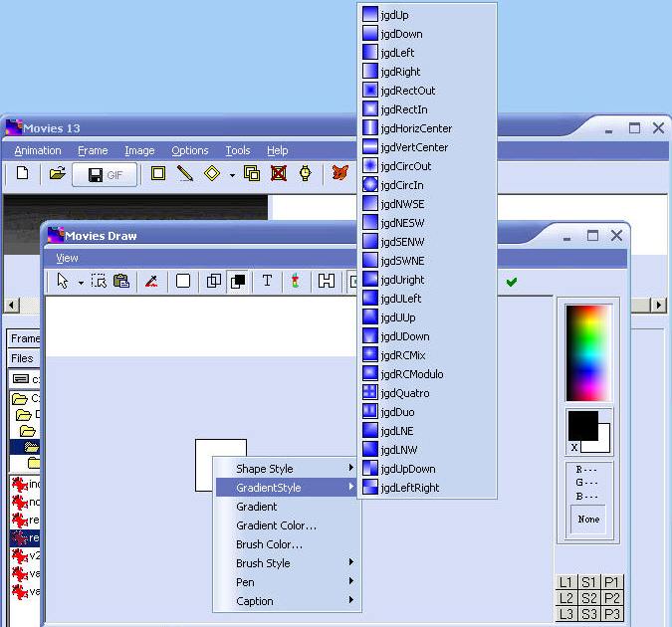Toggle the P3 button in the grid
The height and width of the screenshot is (627, 672).
[612, 614]
